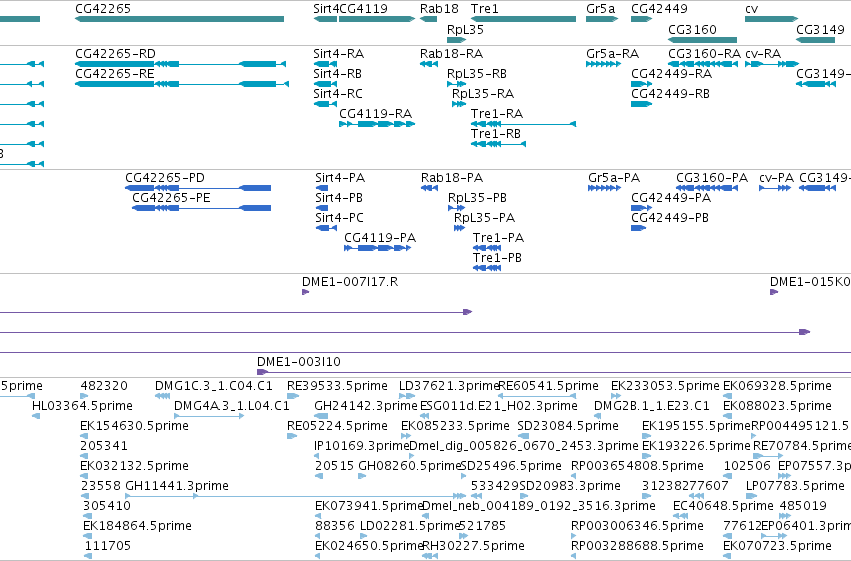851x561 pixels.
Task: Select the Tre1 gene span
Action: click(x=523, y=19)
